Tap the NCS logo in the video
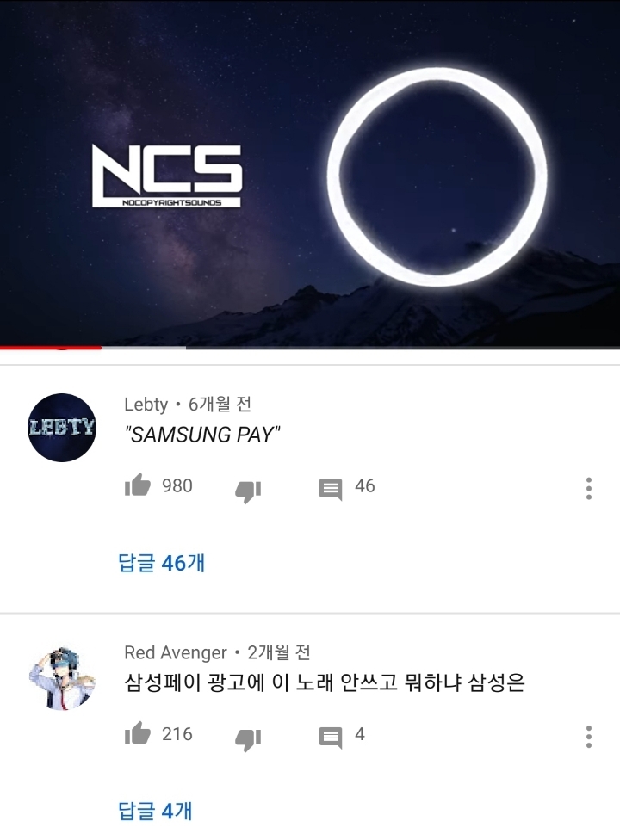The height and width of the screenshot is (840, 620). (x=167, y=176)
